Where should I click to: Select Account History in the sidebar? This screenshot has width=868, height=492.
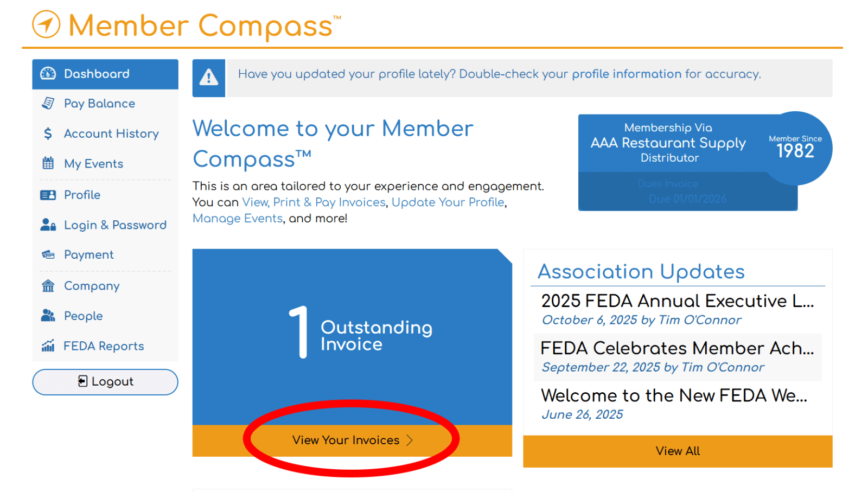click(x=111, y=133)
